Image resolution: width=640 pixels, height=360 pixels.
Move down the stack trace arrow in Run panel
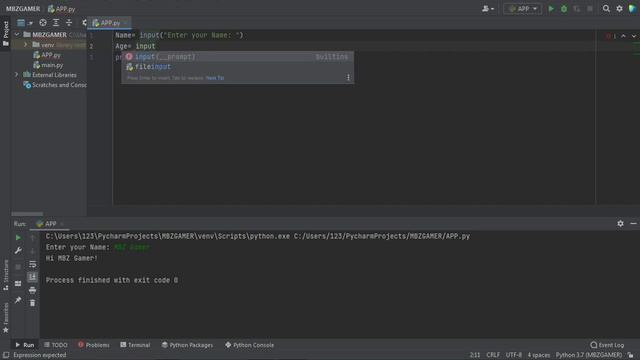coord(33,251)
